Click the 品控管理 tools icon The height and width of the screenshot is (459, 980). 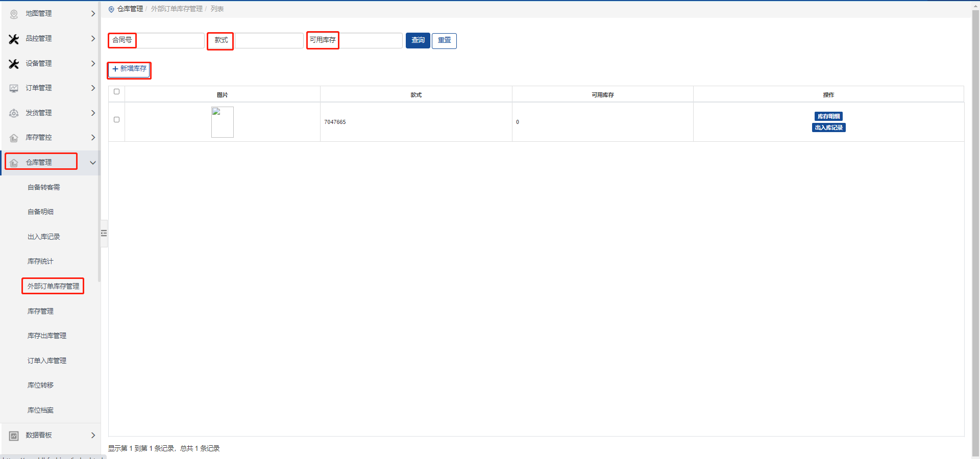(x=14, y=39)
